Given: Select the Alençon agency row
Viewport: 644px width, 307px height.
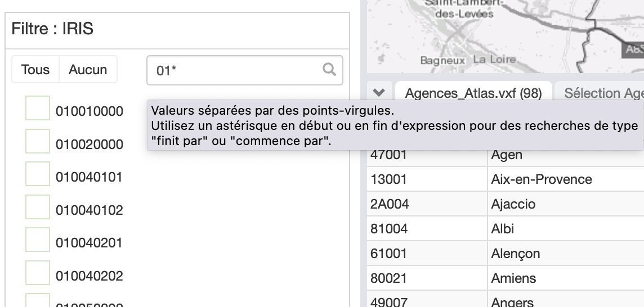Looking at the screenshot, I should [x=515, y=254].
